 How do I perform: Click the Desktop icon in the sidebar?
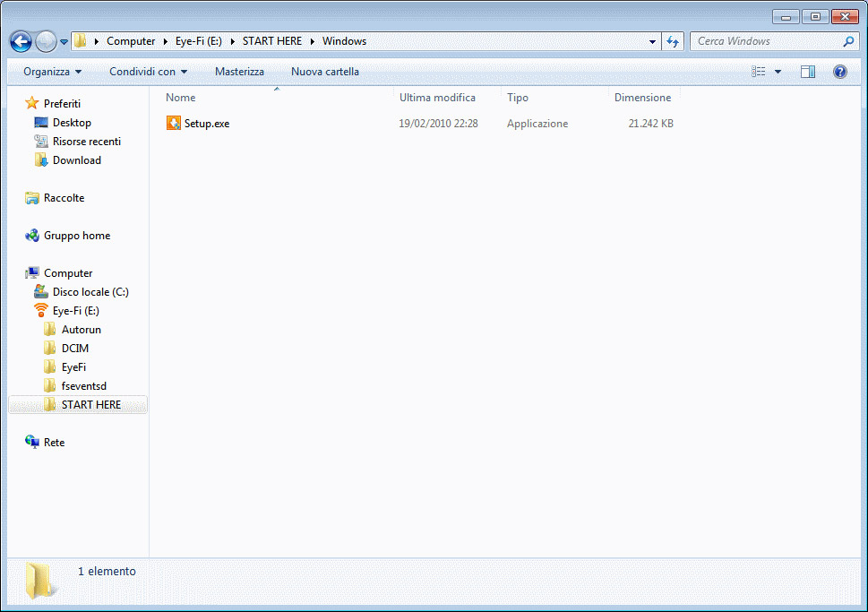[x=41, y=123]
